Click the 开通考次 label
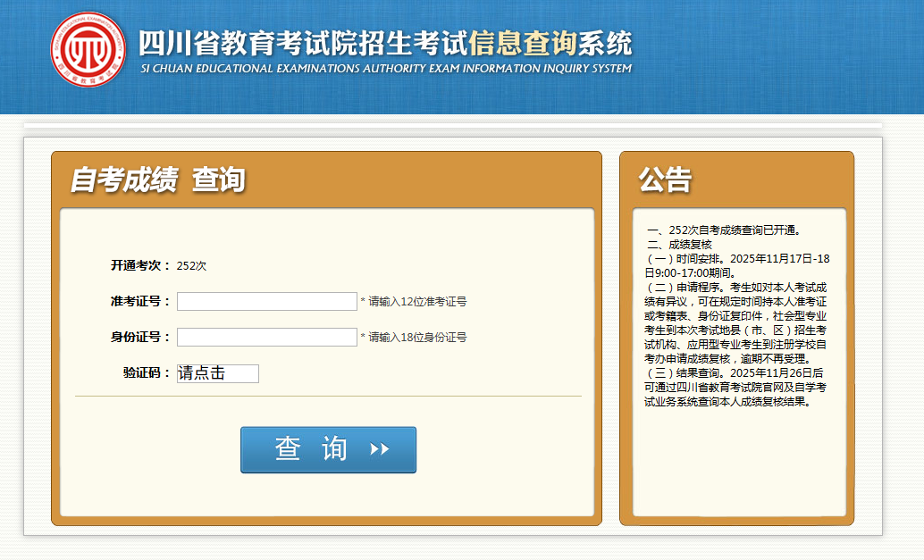 (140, 265)
